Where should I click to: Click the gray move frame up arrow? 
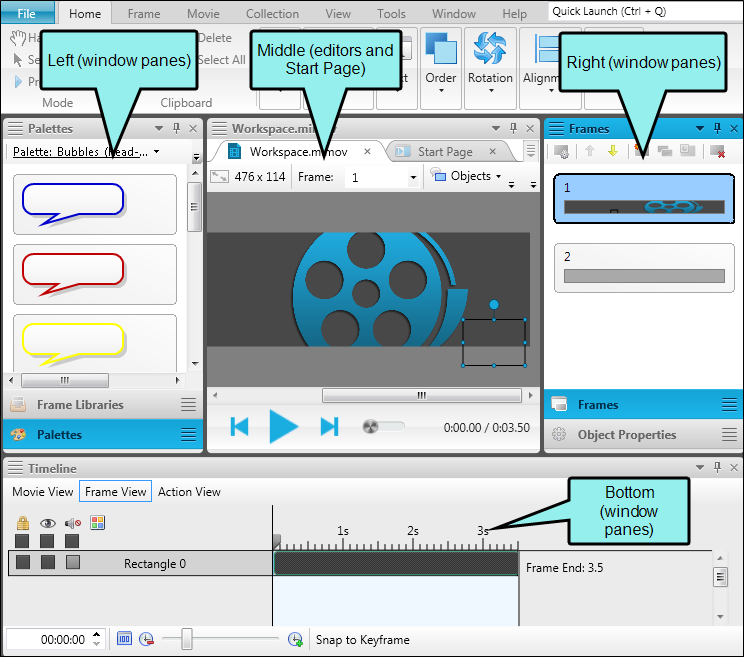click(x=590, y=151)
